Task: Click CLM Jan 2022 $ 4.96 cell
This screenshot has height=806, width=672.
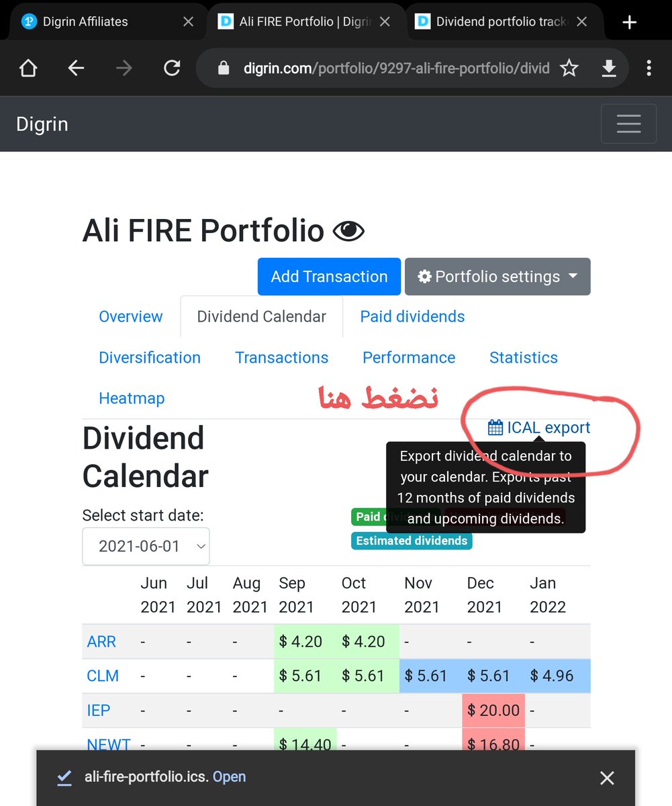Action: click(557, 676)
